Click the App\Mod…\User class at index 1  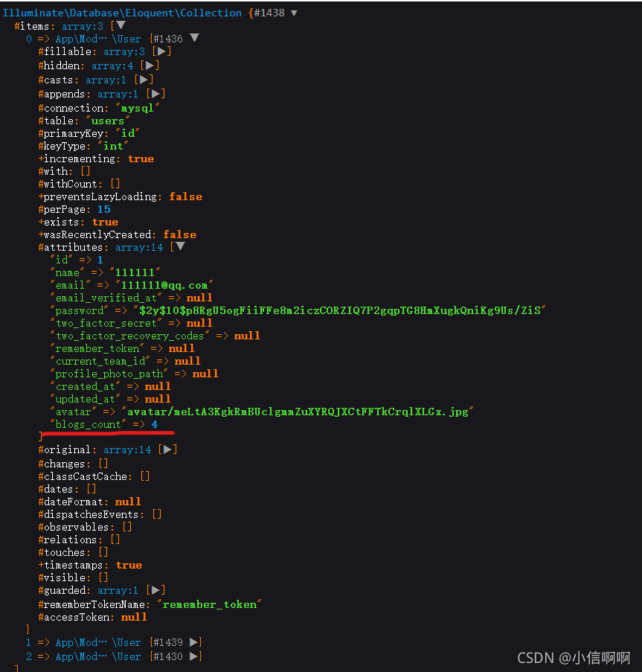(98, 642)
